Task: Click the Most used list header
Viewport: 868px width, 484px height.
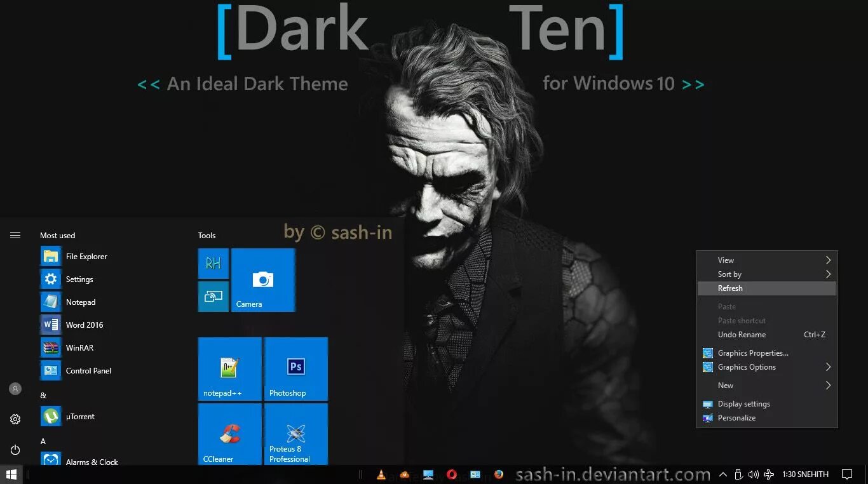Action: point(57,236)
